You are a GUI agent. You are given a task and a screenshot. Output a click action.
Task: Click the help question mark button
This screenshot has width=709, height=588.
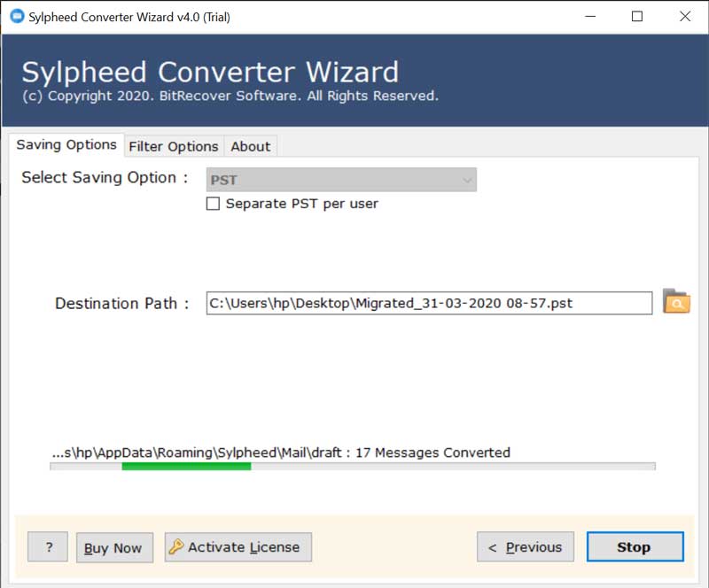(x=48, y=547)
